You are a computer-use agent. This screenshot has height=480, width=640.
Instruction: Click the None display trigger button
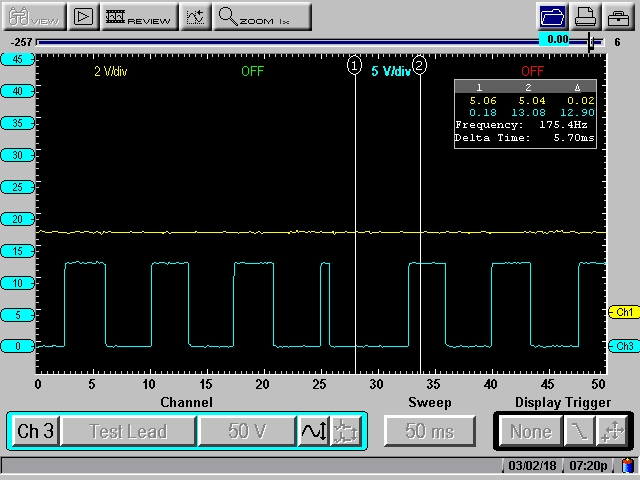tap(530, 431)
